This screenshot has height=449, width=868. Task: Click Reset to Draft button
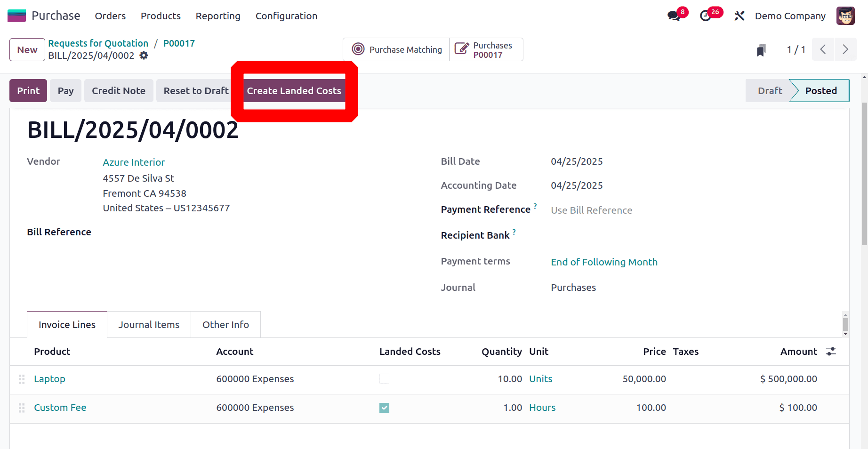point(196,91)
